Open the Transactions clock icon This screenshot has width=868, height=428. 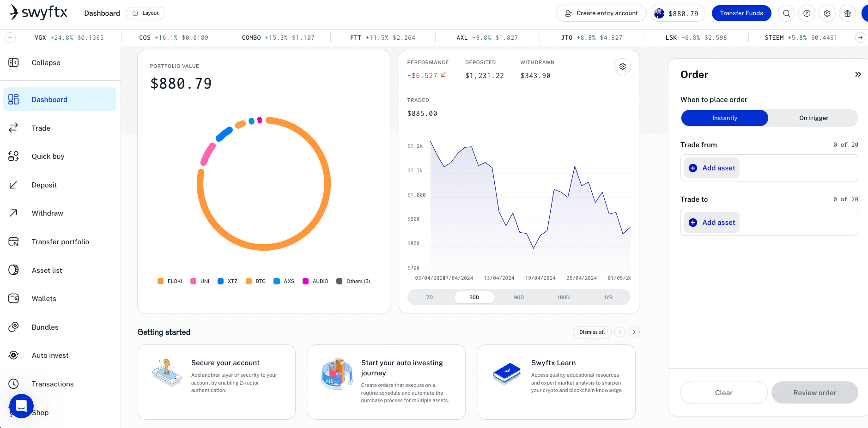[13, 384]
